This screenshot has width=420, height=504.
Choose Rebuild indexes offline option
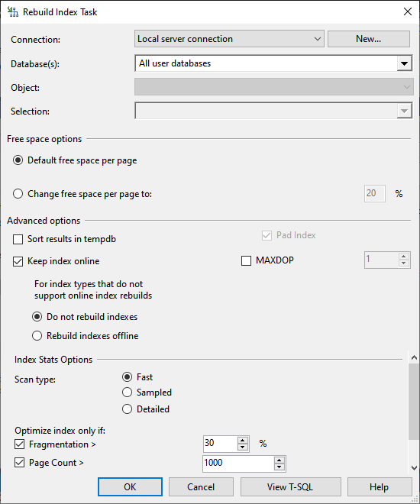point(37,336)
